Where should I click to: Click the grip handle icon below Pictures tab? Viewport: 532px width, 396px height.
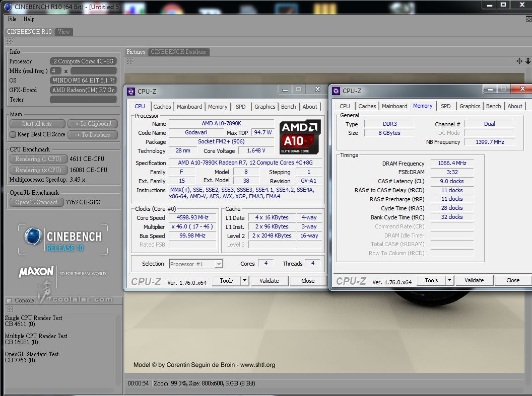pyautogui.click(x=129, y=61)
